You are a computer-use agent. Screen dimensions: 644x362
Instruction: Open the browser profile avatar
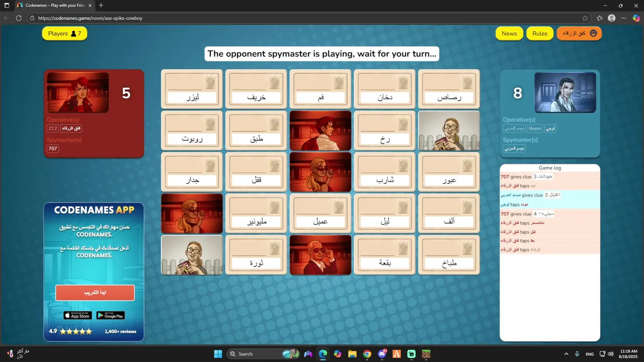point(612,18)
